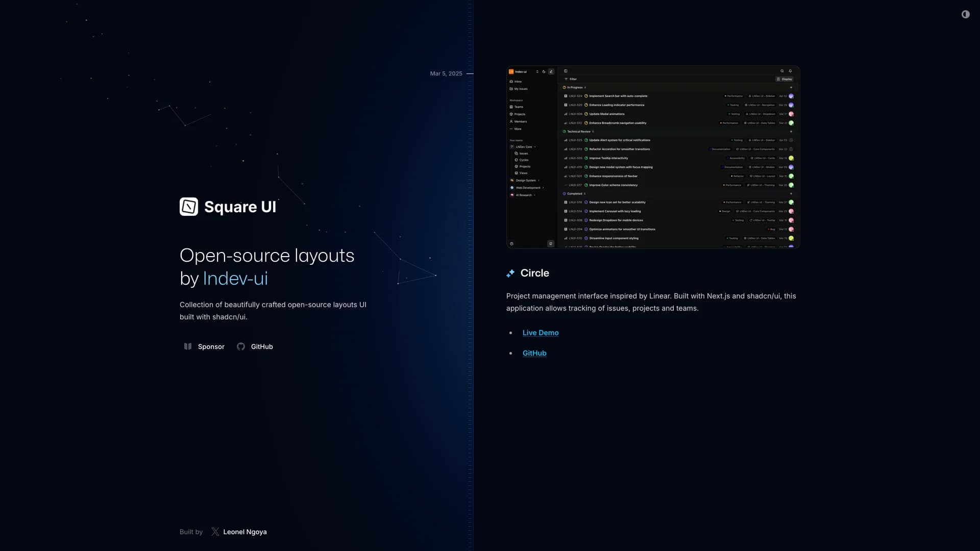Select the Mar 5, 2025 timeline marker
This screenshot has height=551, width=980.
(446, 73)
